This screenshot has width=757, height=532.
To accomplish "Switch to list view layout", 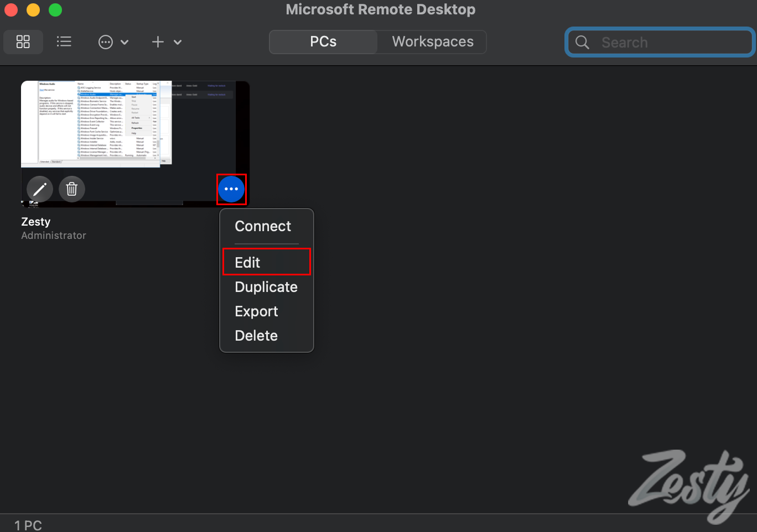I will (x=64, y=42).
